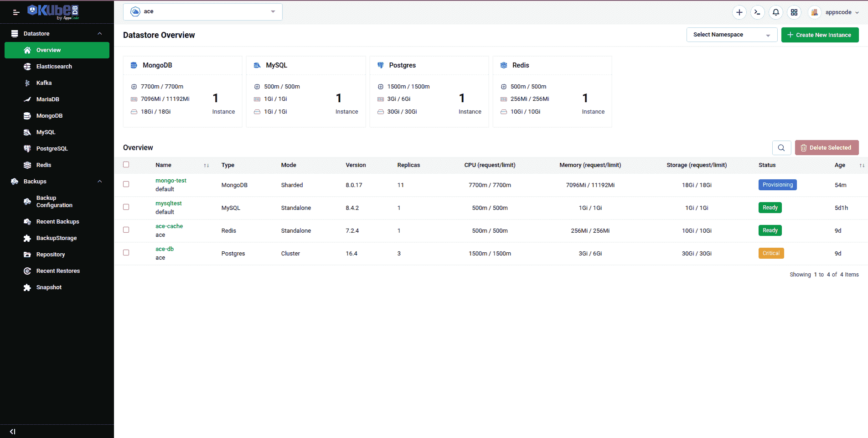Click the '5d1h' age cell
Screen dimensions: 868x438
coord(842,208)
